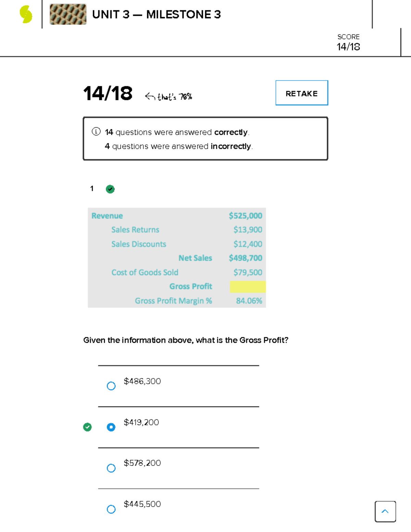The image size is (411, 532).
Task: Pick the $445,500 radio option
Action: pos(111,509)
